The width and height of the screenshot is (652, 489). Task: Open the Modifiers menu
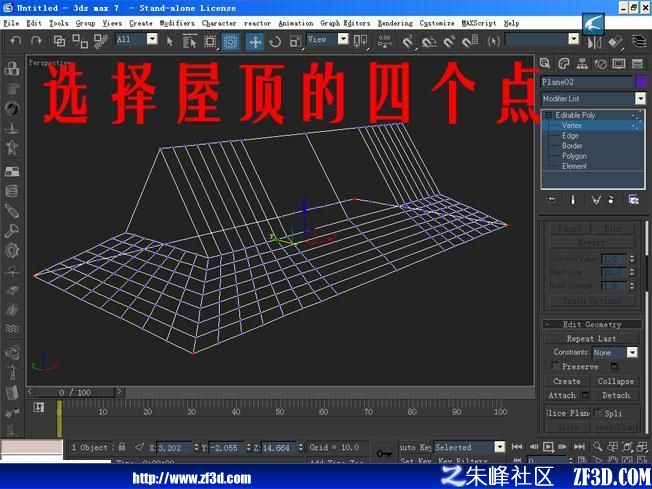coord(177,23)
